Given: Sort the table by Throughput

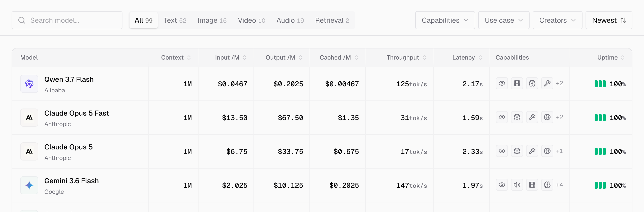Looking at the screenshot, I should pyautogui.click(x=406, y=58).
